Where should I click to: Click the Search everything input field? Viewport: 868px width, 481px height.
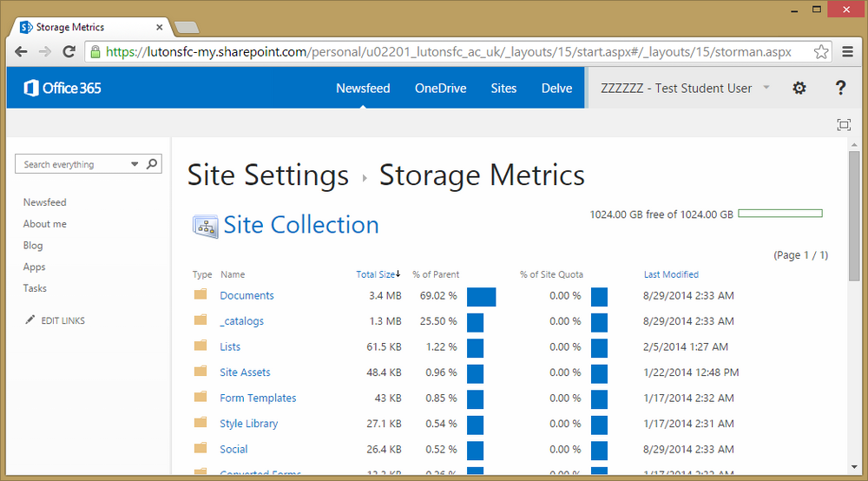click(74, 164)
